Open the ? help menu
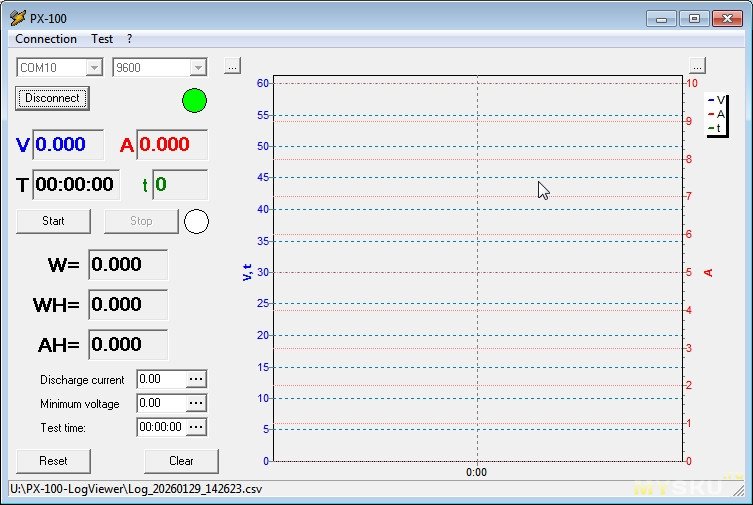This screenshot has width=753, height=505. [x=129, y=39]
